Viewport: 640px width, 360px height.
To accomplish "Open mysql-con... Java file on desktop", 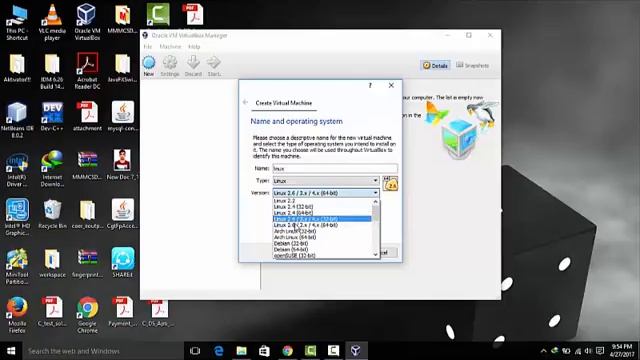I will pos(122,116).
